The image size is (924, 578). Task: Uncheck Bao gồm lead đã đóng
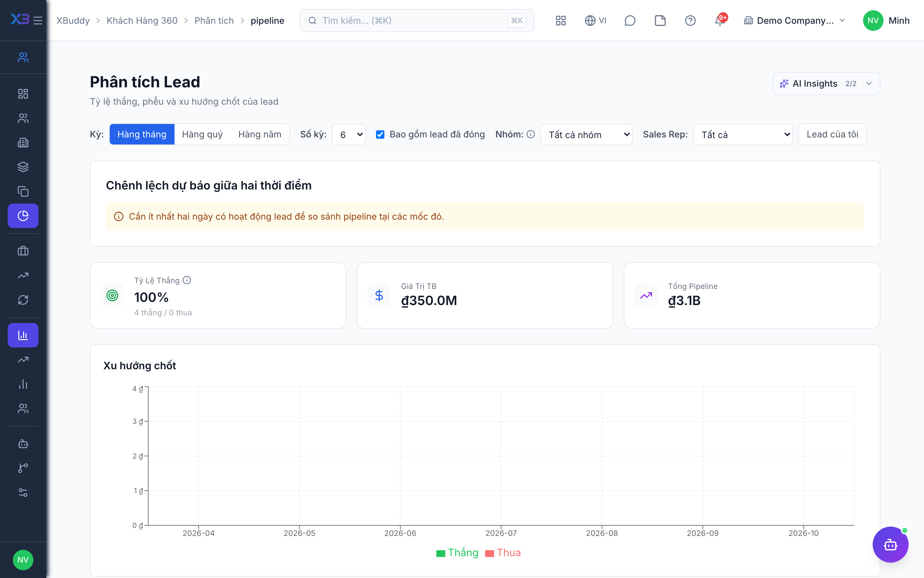380,134
